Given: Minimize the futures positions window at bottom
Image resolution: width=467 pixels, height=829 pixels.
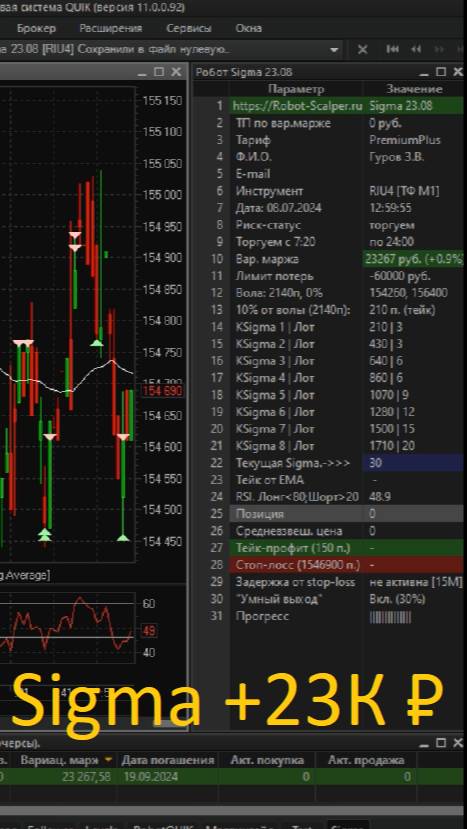Looking at the screenshot, I should coord(424,743).
